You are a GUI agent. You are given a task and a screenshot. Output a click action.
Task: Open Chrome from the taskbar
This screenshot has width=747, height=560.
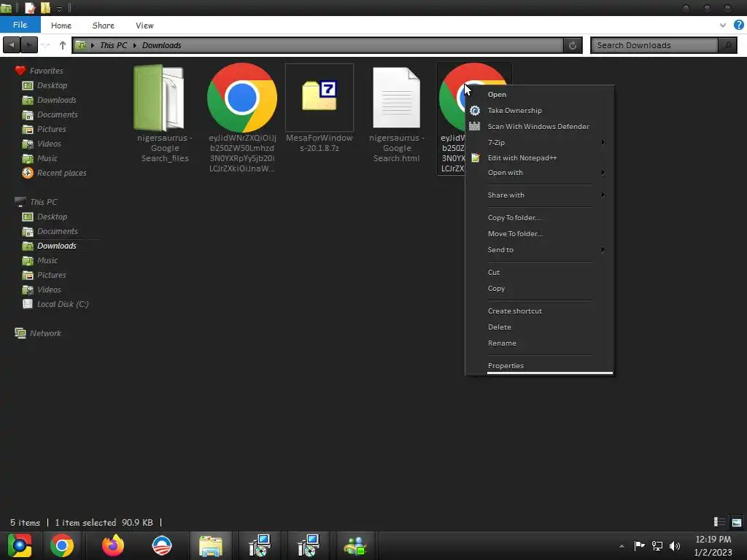point(62,545)
